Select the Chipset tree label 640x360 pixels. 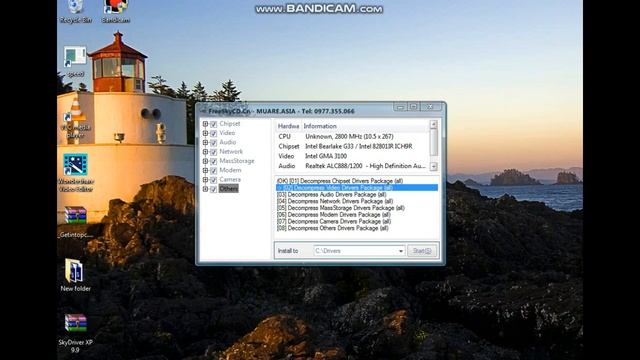[230, 123]
